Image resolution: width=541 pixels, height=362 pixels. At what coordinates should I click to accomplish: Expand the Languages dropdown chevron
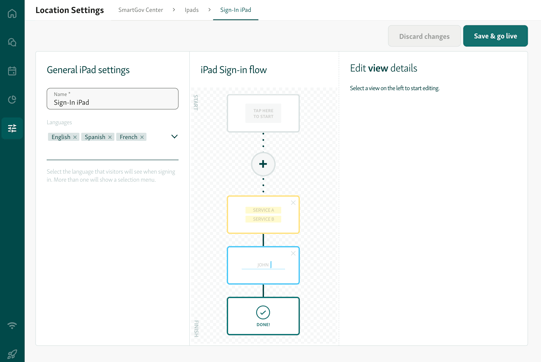click(x=174, y=137)
